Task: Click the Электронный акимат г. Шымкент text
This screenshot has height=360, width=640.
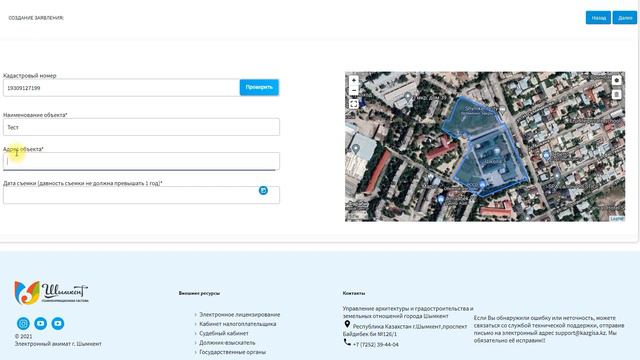Action: click(x=58, y=344)
